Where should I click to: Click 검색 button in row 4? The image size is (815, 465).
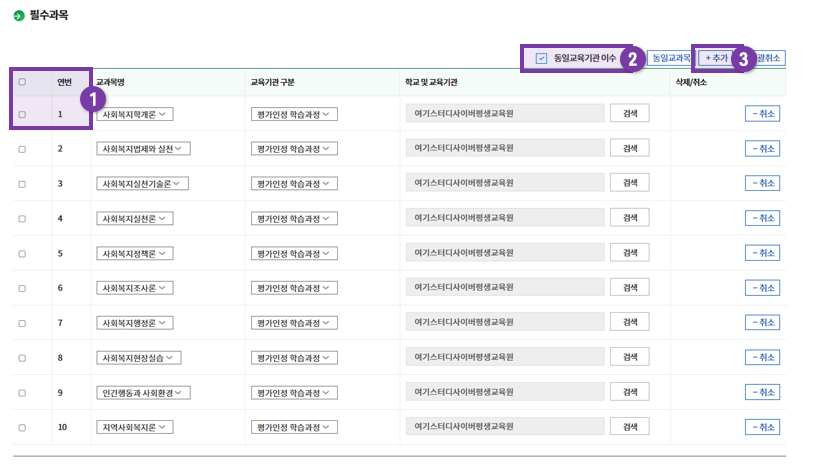(x=630, y=218)
